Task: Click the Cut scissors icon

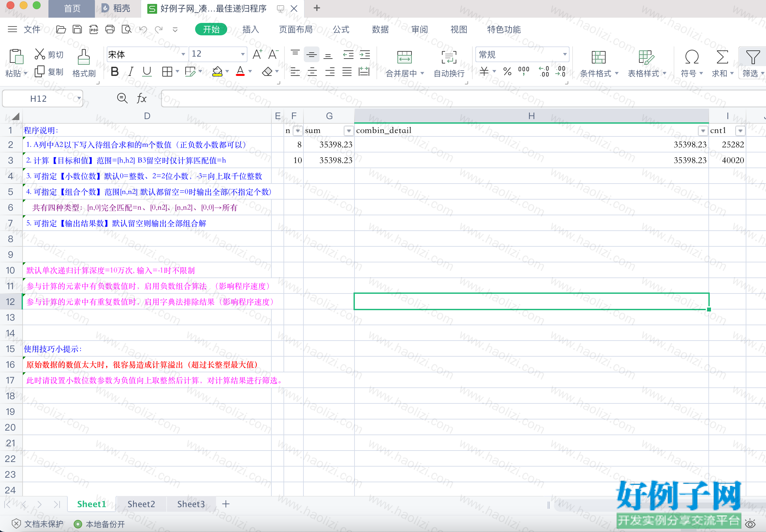Action: pos(40,54)
